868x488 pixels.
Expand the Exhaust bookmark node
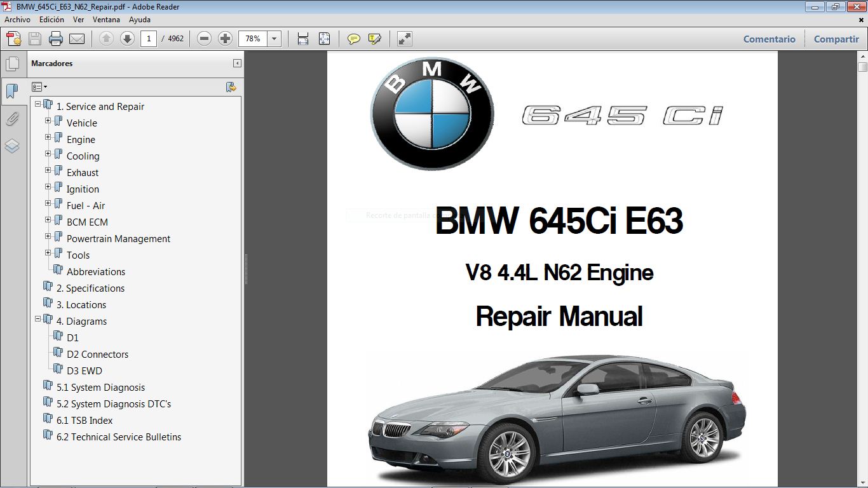(48, 170)
